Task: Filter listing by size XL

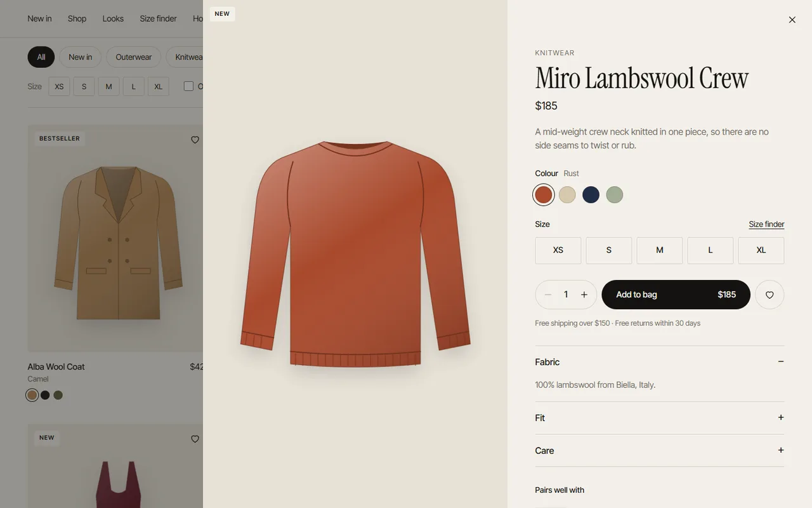Action: 158,86
